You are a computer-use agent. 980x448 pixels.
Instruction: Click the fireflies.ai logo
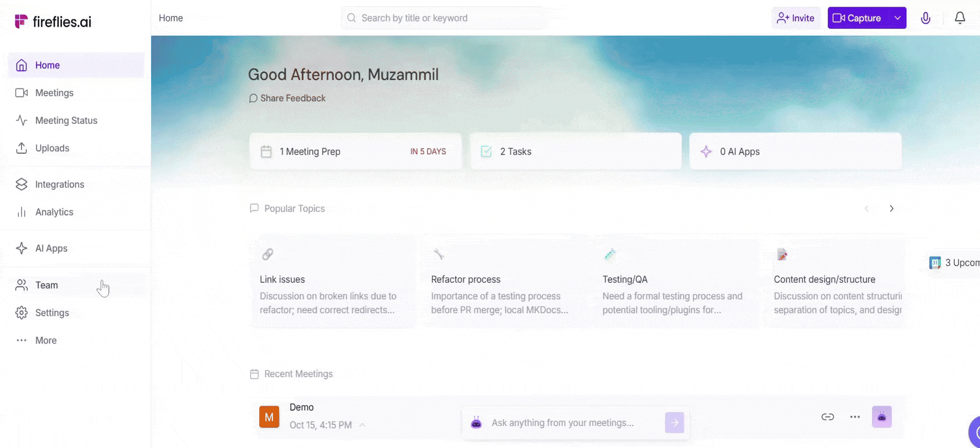(x=53, y=22)
